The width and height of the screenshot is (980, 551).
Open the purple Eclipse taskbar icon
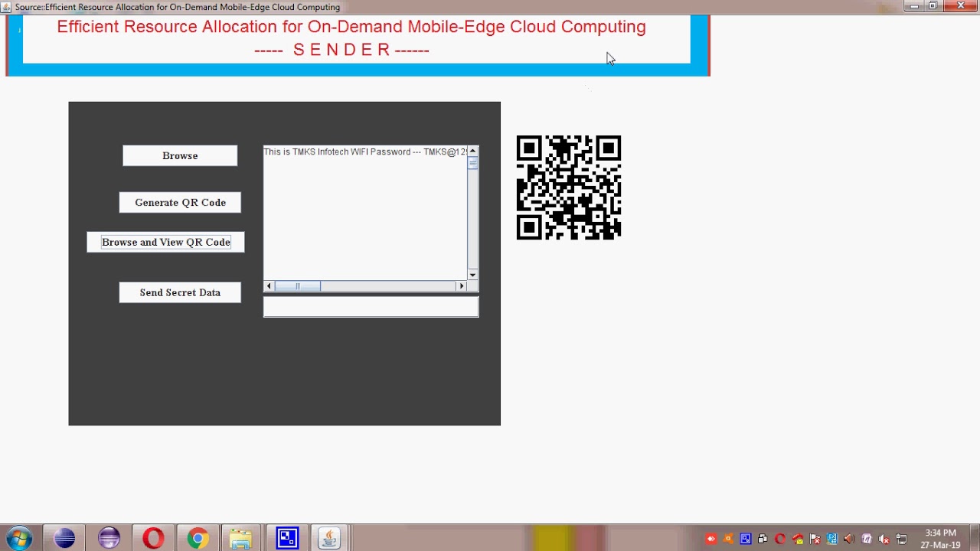click(x=109, y=539)
